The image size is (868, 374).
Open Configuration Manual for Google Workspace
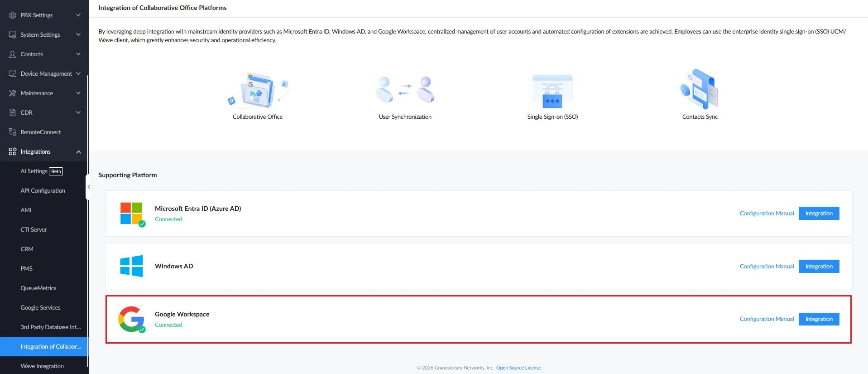767,319
